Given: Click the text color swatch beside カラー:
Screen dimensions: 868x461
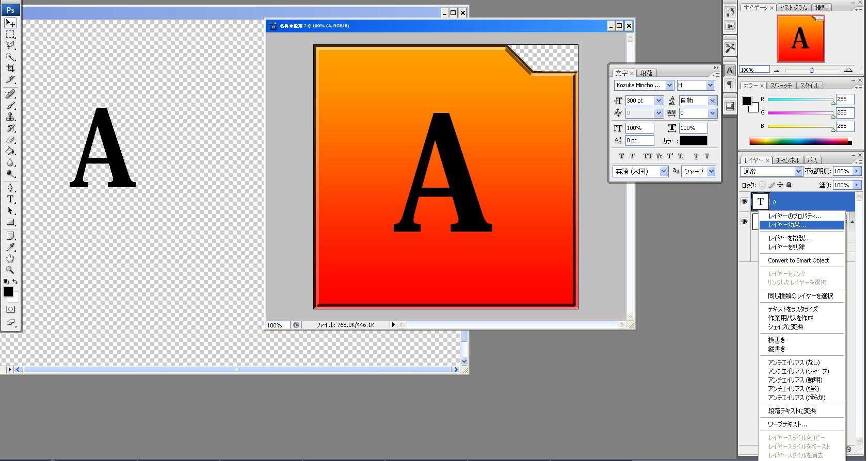Looking at the screenshot, I should [x=693, y=140].
